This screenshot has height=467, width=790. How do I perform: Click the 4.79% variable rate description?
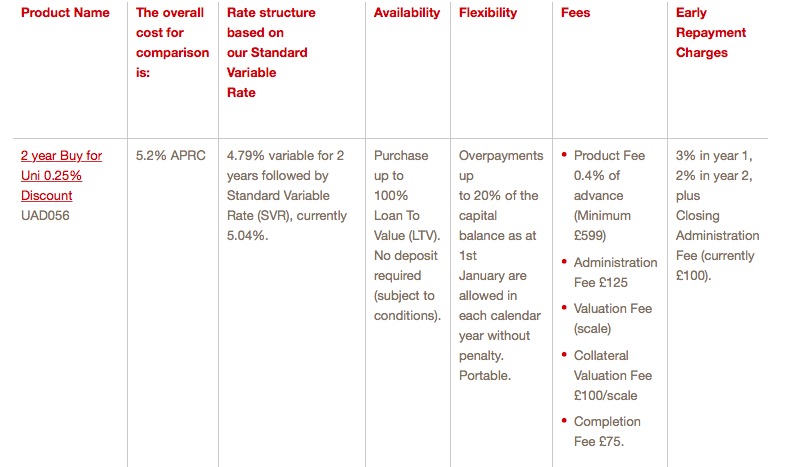click(287, 195)
